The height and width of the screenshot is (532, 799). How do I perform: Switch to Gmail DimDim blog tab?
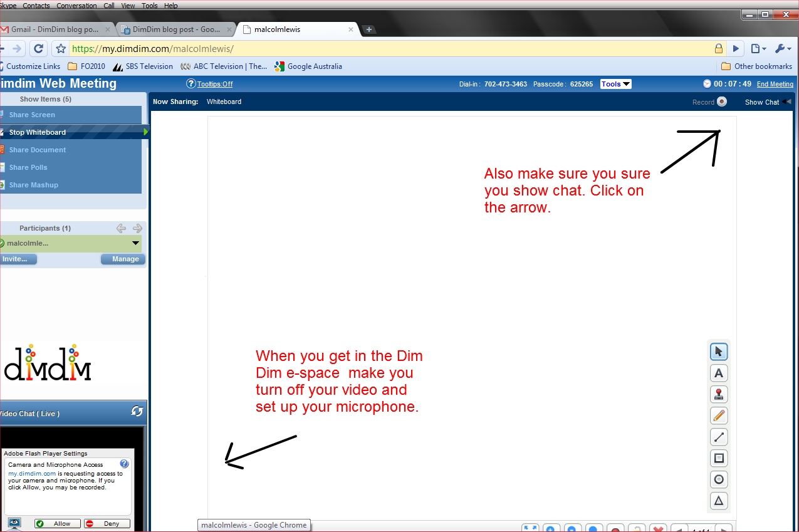[x=55, y=29]
